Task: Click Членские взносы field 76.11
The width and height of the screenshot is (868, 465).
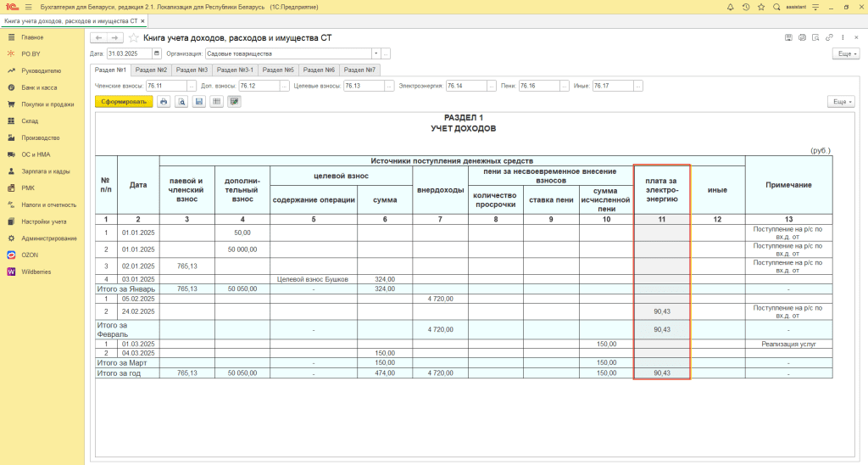Action: coord(166,86)
